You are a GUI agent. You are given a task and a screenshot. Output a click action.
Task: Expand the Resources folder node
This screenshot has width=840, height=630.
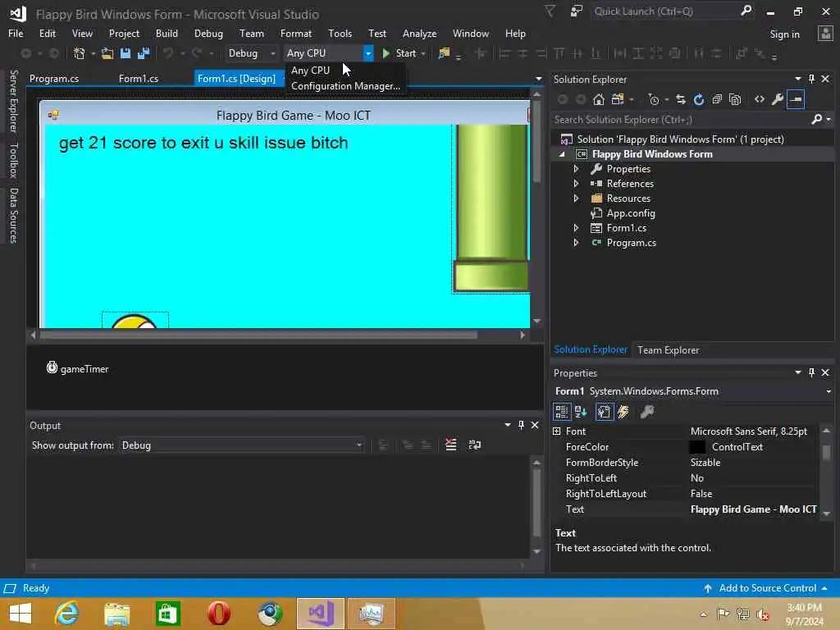coord(576,199)
